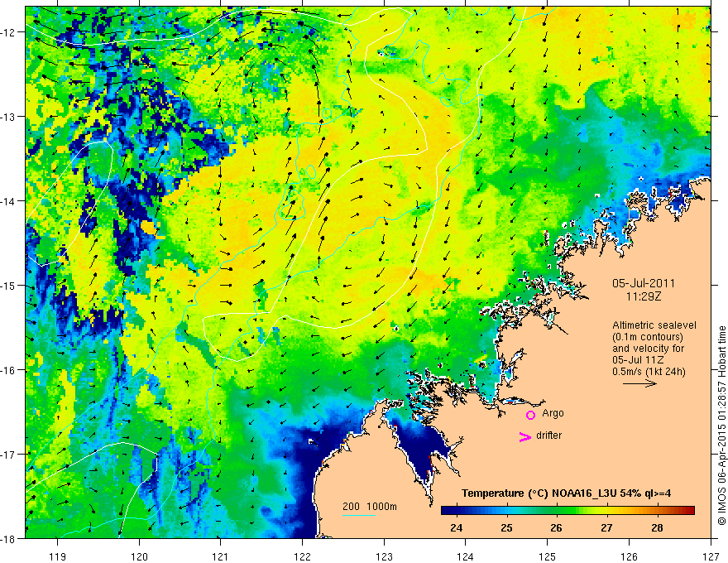Click the IMOS copyright timestamp text
Image resolution: width=728 pixels, height=563 pixels.
[x=721, y=426]
